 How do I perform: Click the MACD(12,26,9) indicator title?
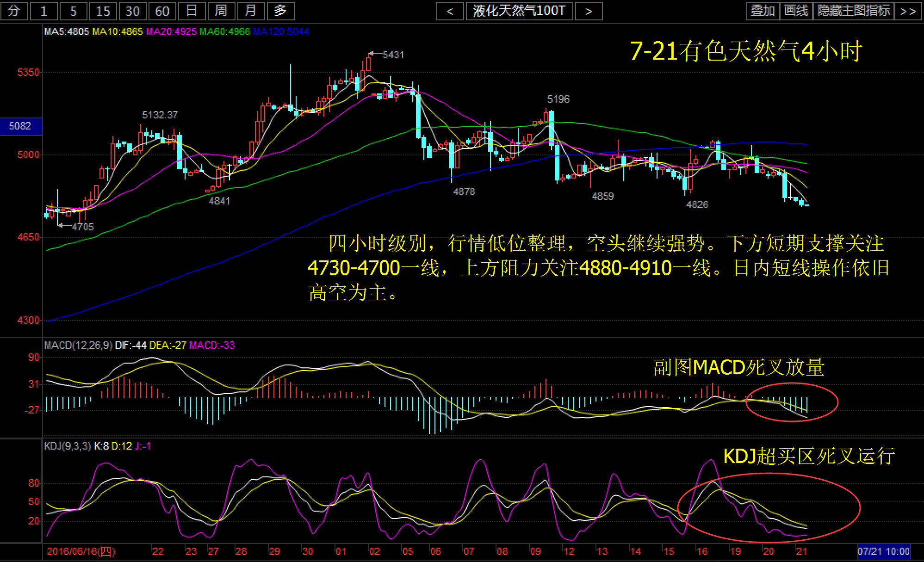coord(78,346)
